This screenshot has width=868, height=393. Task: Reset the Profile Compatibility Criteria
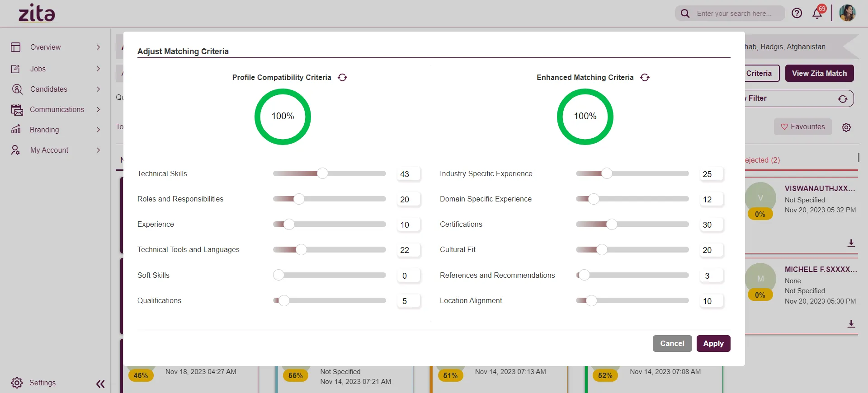pos(342,78)
